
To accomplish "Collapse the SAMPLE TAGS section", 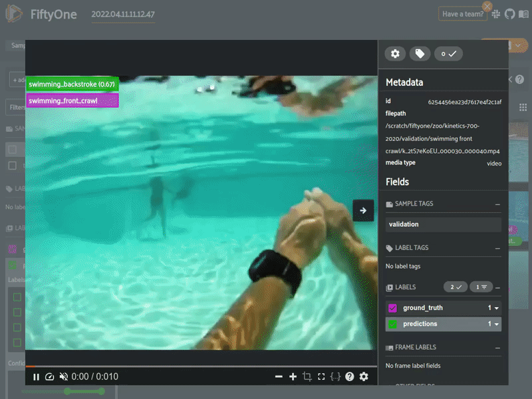I will [x=497, y=205].
